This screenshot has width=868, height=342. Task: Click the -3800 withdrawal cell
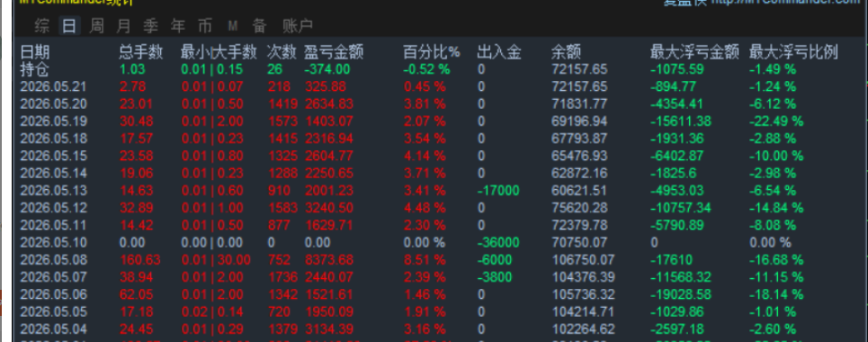click(495, 276)
